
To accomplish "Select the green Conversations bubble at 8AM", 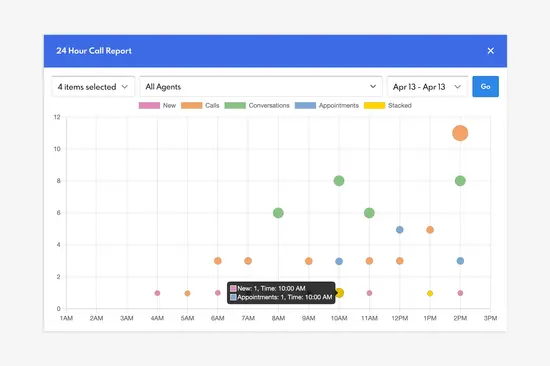I will tap(278, 213).
